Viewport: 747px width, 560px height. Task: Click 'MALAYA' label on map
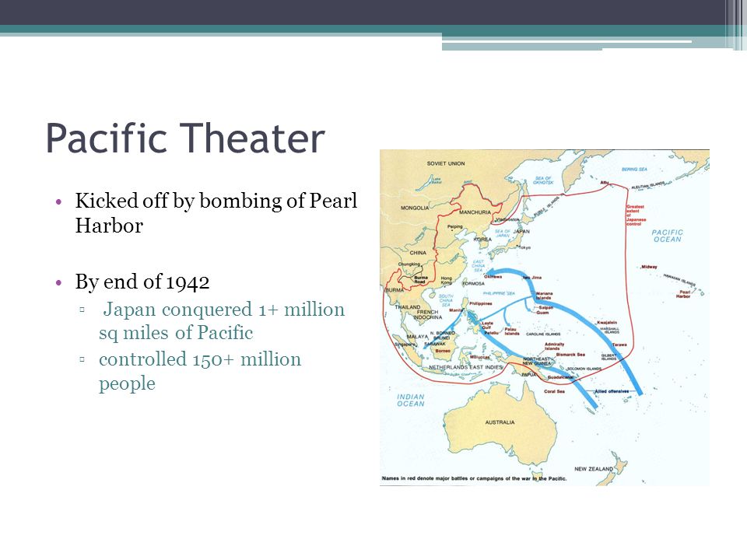417,337
